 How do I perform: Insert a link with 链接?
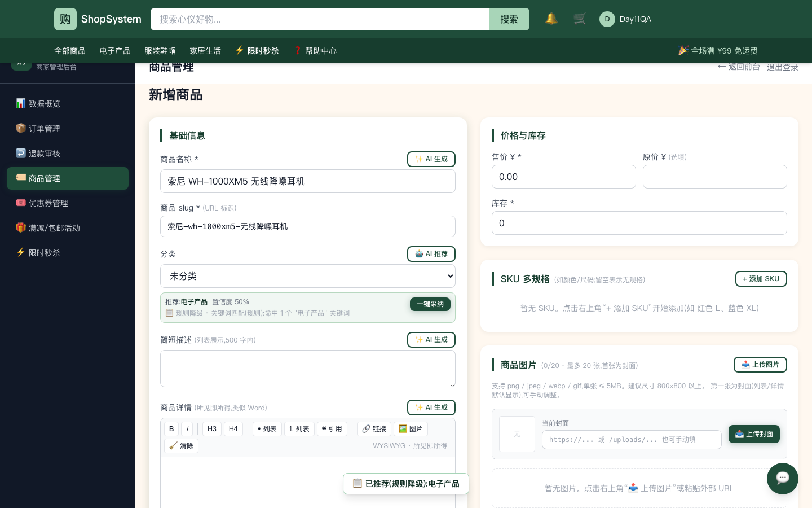(374, 429)
